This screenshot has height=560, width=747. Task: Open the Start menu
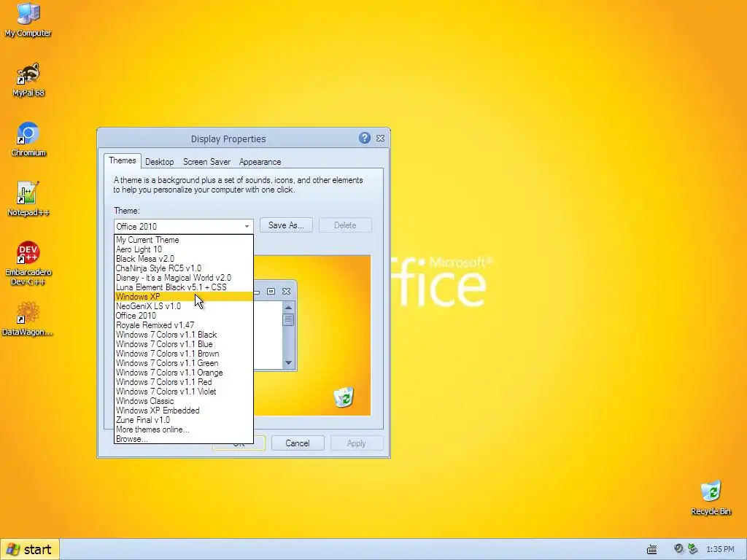pos(30,549)
